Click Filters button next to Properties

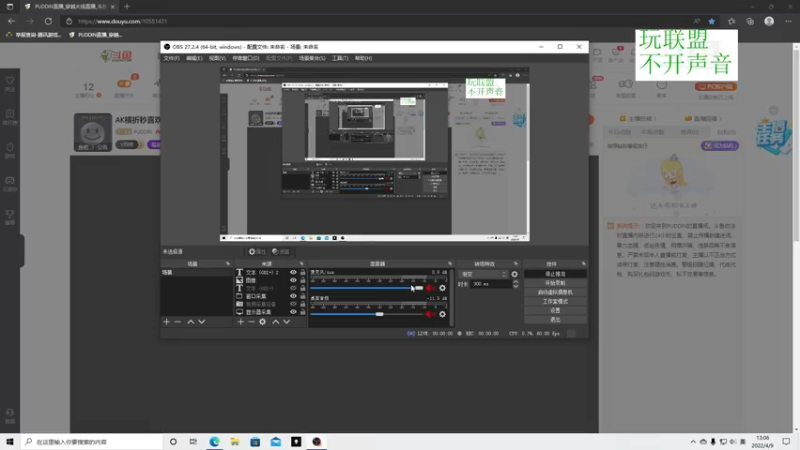281,252
